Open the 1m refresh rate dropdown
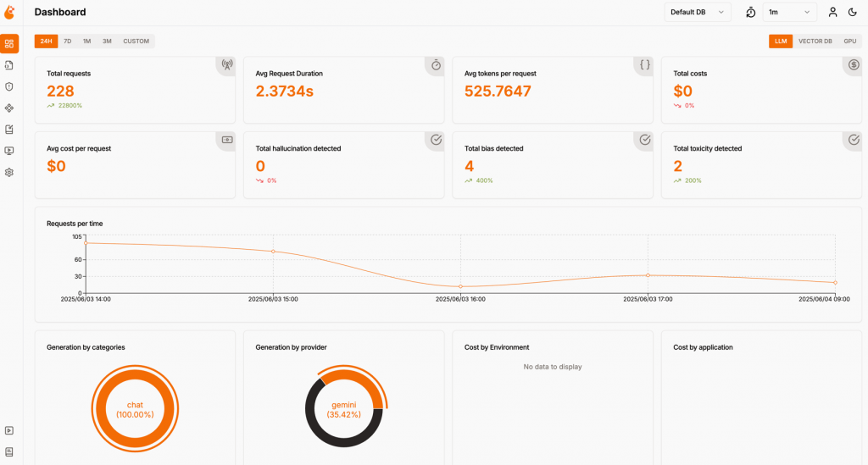This screenshot has height=465, width=868. (x=790, y=12)
